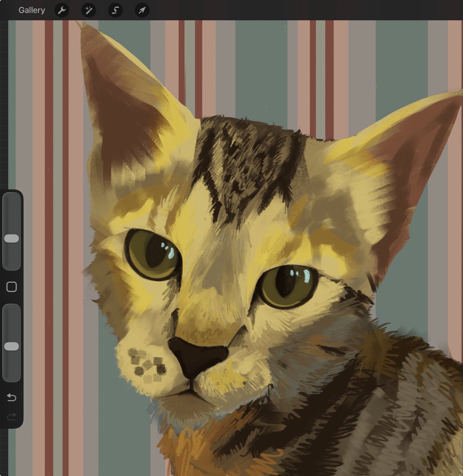Activate the Transform arrow tool

[x=142, y=10]
